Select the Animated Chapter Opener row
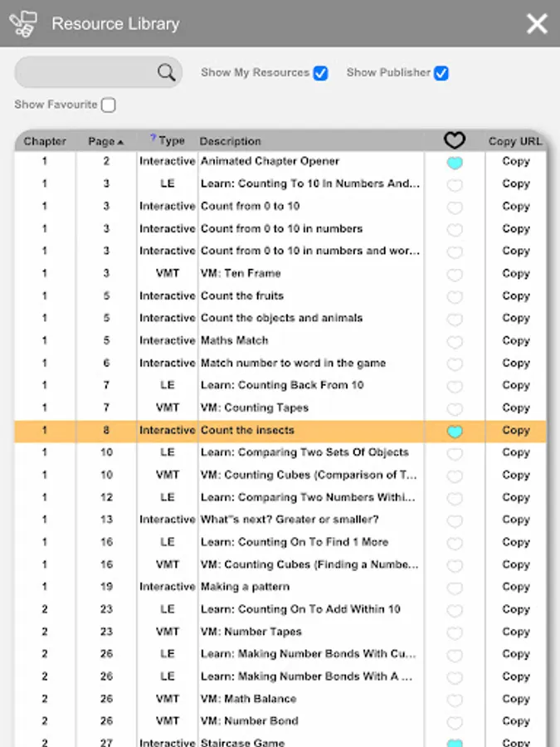Screen dimensions: 560x747 pyautogui.click(x=280, y=161)
